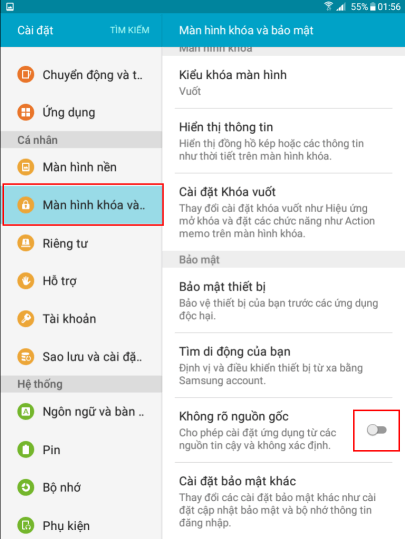Select Sao lưu và cài đặt menu item

81,356
